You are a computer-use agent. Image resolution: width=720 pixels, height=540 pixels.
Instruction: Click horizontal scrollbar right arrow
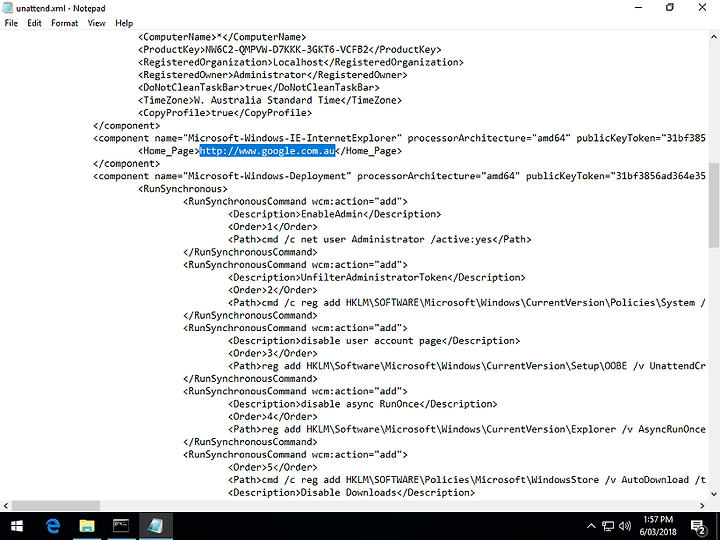tap(702, 506)
